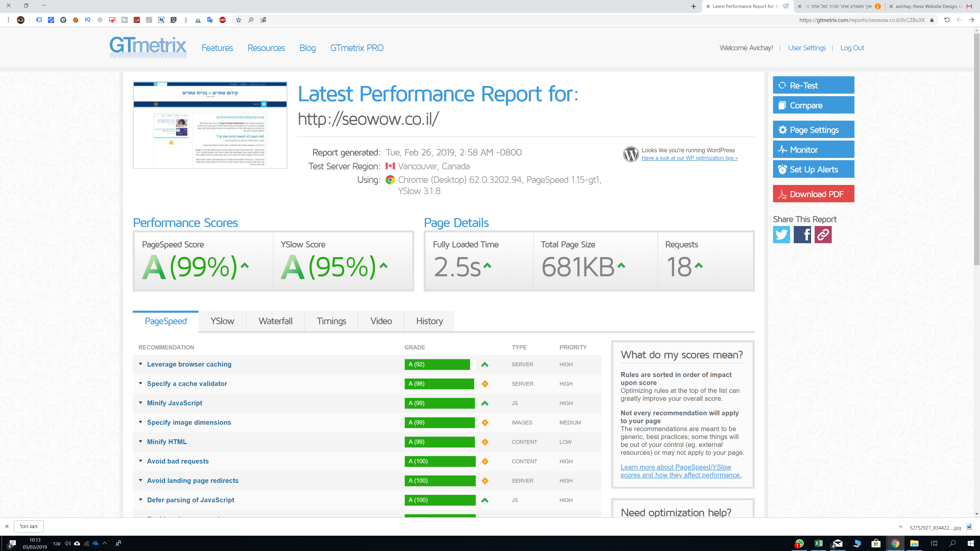
Task: Click the browser address bar URL
Action: (862, 20)
